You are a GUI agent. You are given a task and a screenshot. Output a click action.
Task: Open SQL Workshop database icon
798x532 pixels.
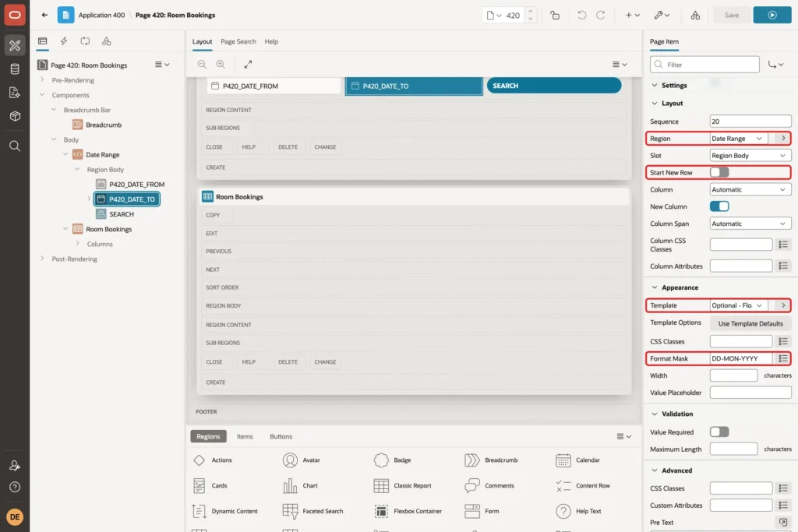[x=15, y=69]
